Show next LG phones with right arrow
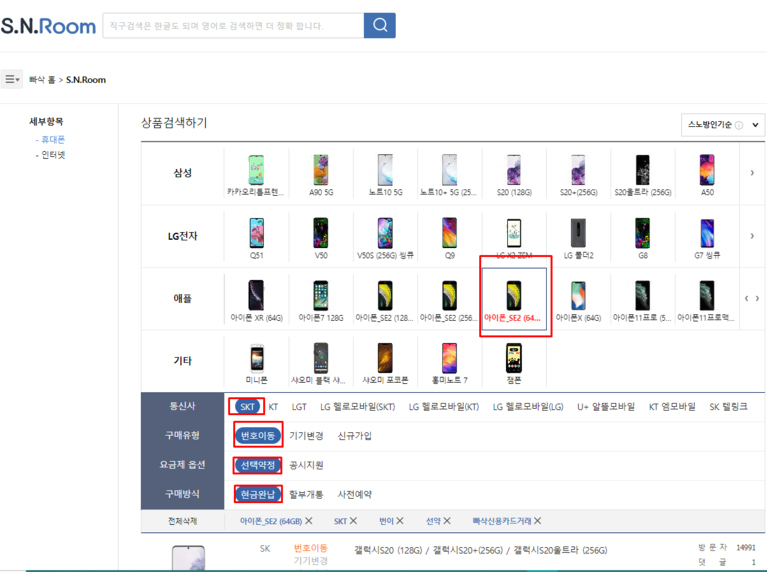 coord(752,236)
